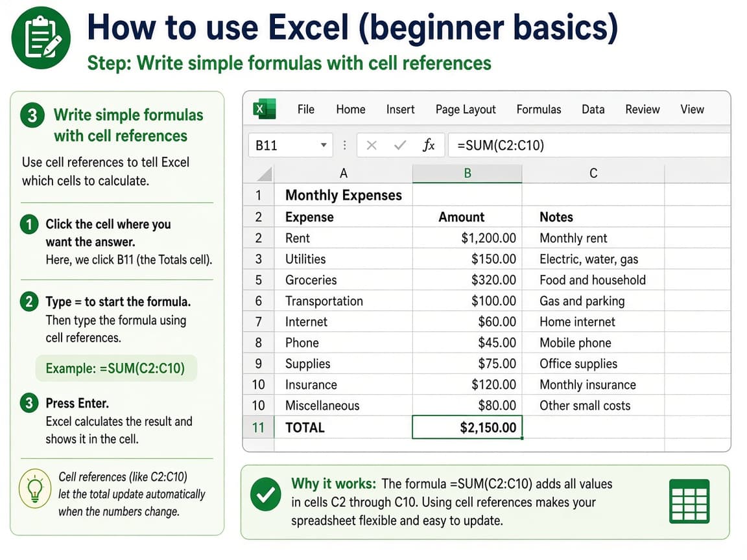
Task: Select the Phone expense cell
Action: (344, 343)
